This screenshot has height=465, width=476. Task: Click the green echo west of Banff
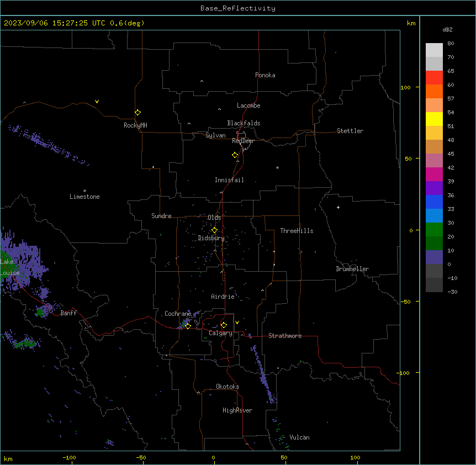click(40, 312)
